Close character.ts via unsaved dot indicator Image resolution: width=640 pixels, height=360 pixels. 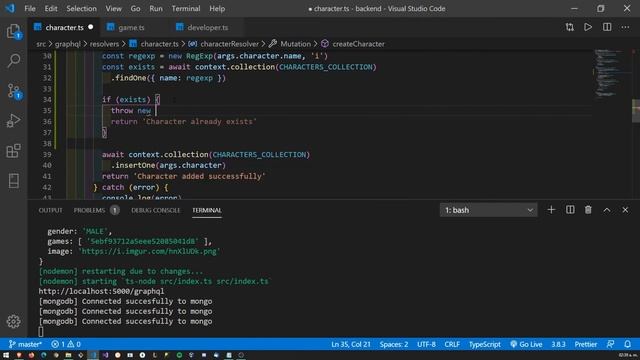[x=91, y=27]
